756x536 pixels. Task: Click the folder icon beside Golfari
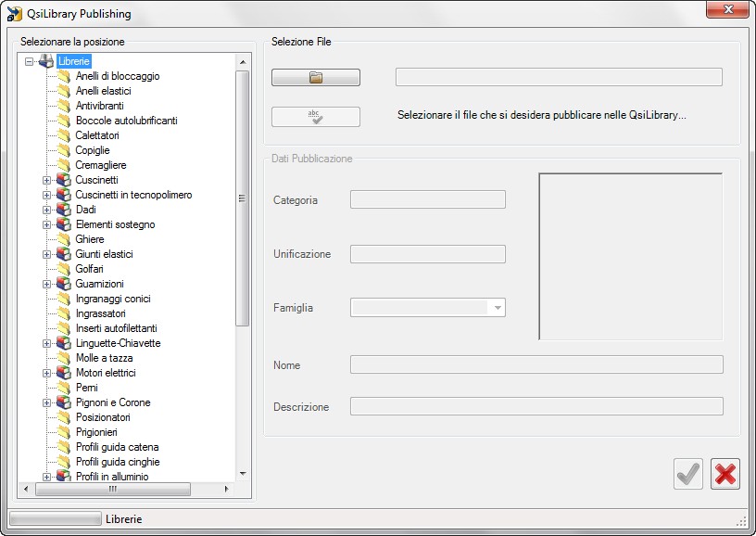[64, 269]
